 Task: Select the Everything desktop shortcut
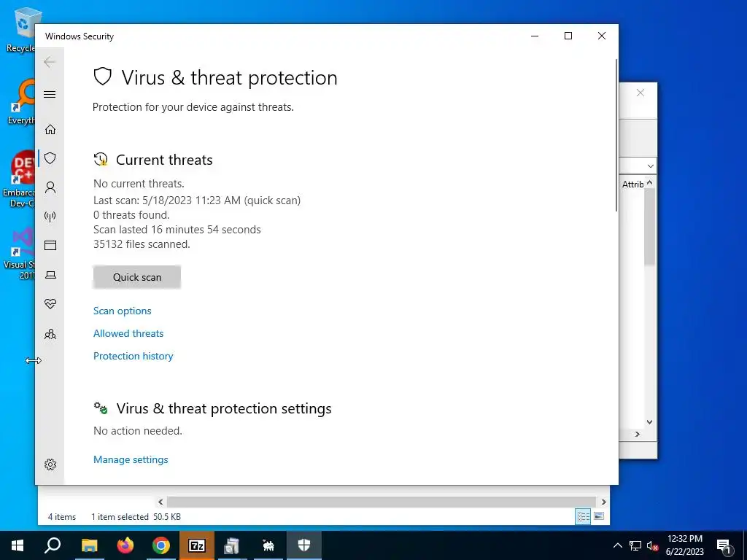tap(20, 102)
